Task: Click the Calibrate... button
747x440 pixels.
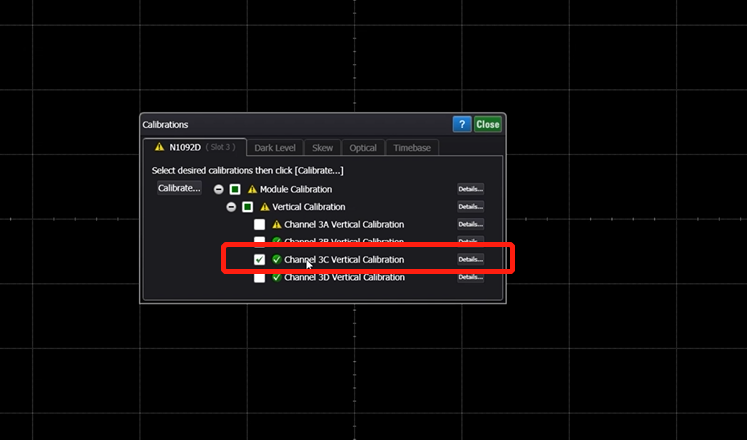Action: [x=179, y=188]
